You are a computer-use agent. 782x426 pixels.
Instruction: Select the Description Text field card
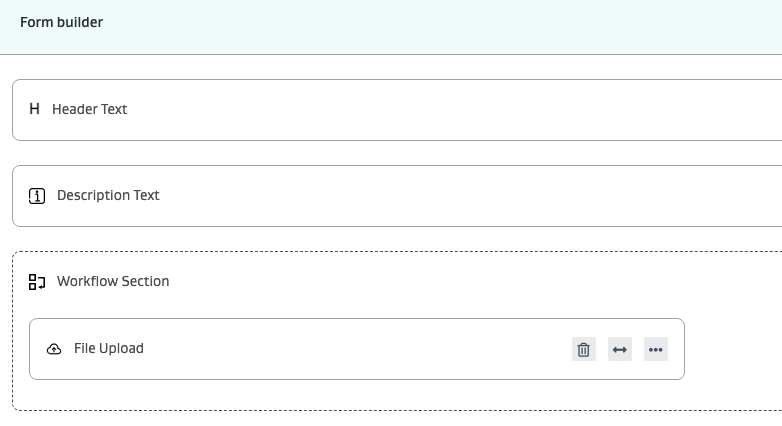tap(400, 196)
